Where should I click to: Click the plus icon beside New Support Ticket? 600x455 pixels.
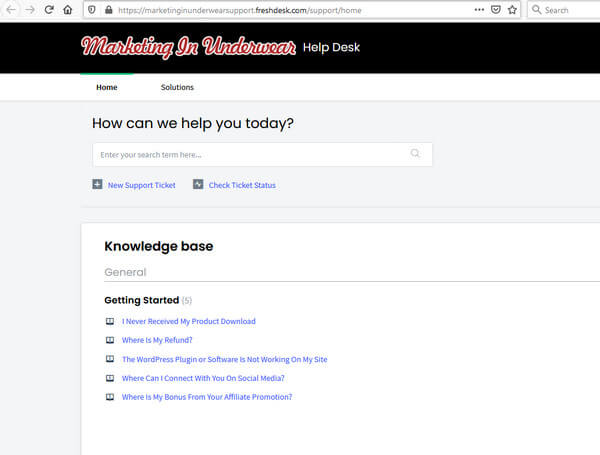pyautogui.click(x=98, y=184)
